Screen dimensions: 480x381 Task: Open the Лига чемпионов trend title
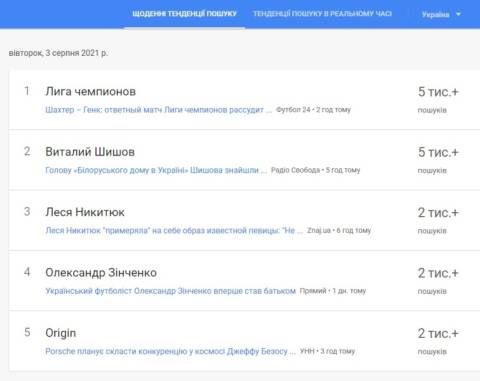pos(91,91)
